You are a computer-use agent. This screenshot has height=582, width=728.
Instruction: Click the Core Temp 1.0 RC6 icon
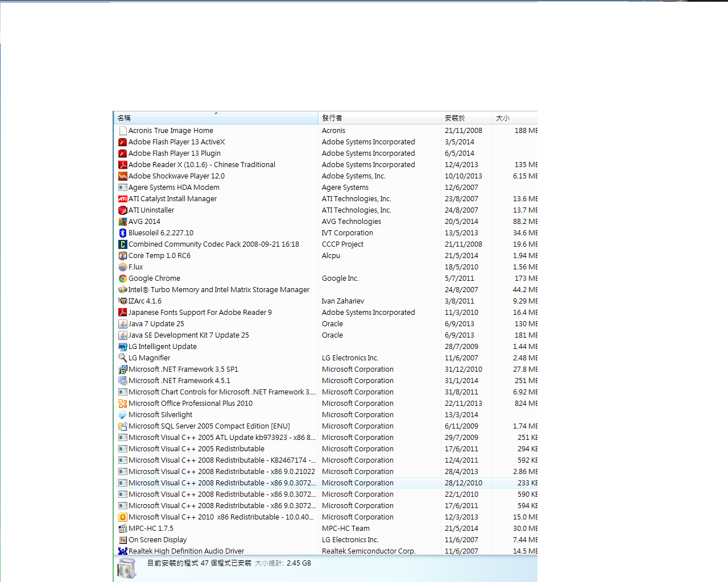point(122,256)
